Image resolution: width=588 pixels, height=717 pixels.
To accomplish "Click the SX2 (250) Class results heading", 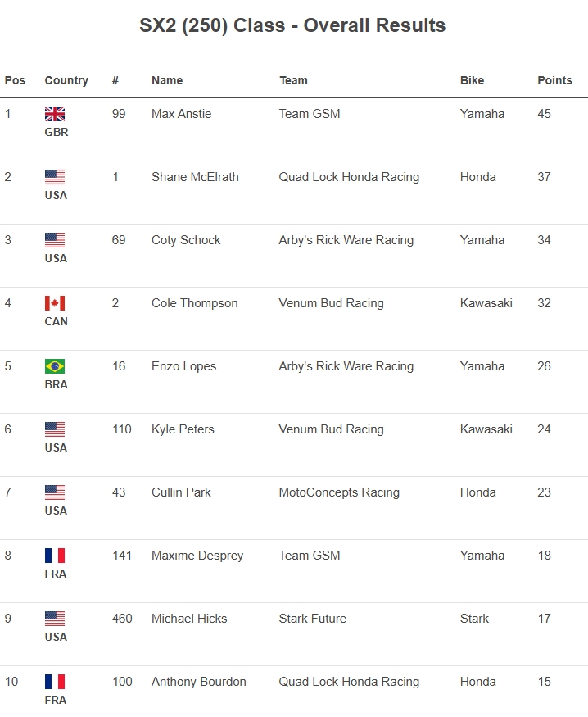I will coord(292,25).
